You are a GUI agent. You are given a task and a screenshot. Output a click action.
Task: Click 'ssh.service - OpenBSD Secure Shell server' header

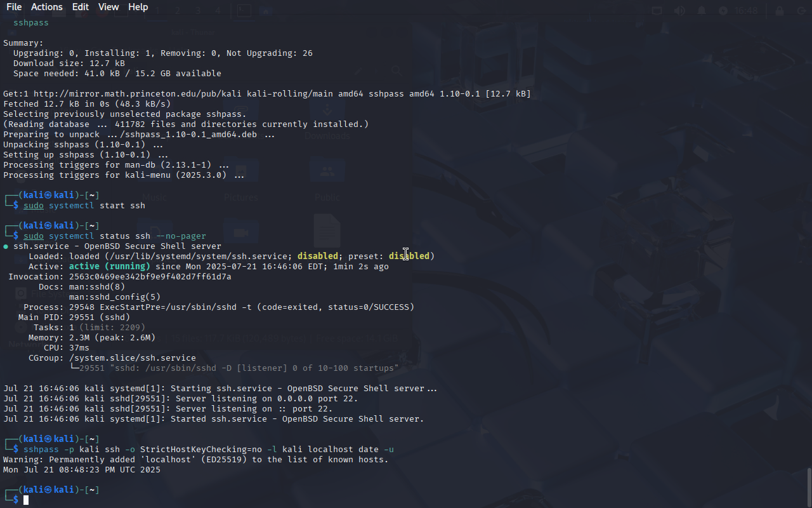(x=117, y=246)
